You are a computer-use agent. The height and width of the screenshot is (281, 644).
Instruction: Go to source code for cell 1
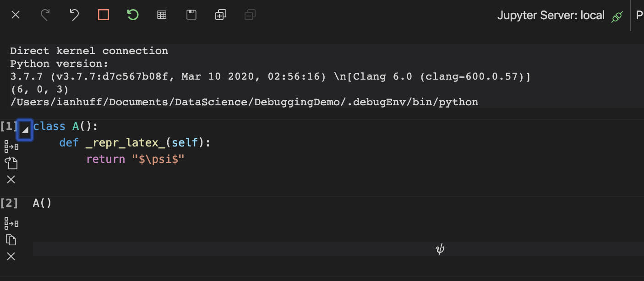coord(11,146)
